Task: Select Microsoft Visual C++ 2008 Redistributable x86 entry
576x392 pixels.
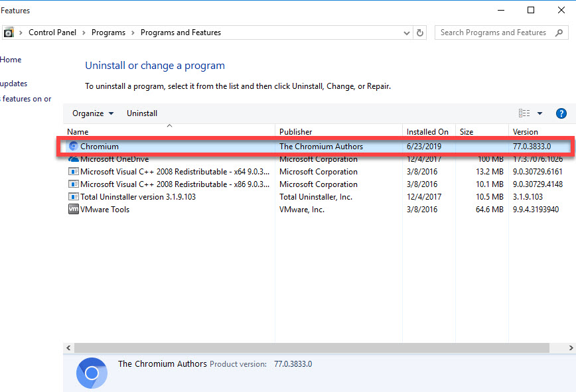Action: tap(175, 184)
